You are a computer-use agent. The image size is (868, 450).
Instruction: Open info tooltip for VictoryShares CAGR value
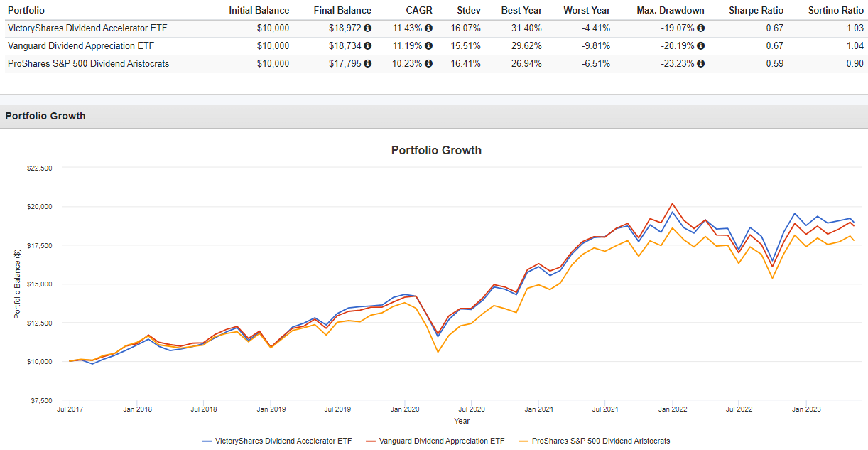point(428,28)
